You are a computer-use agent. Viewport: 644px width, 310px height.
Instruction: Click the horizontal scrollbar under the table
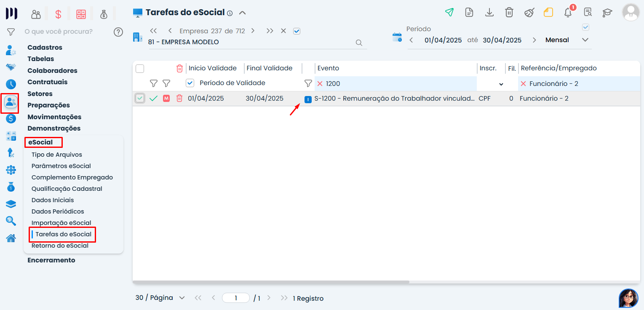click(271, 282)
